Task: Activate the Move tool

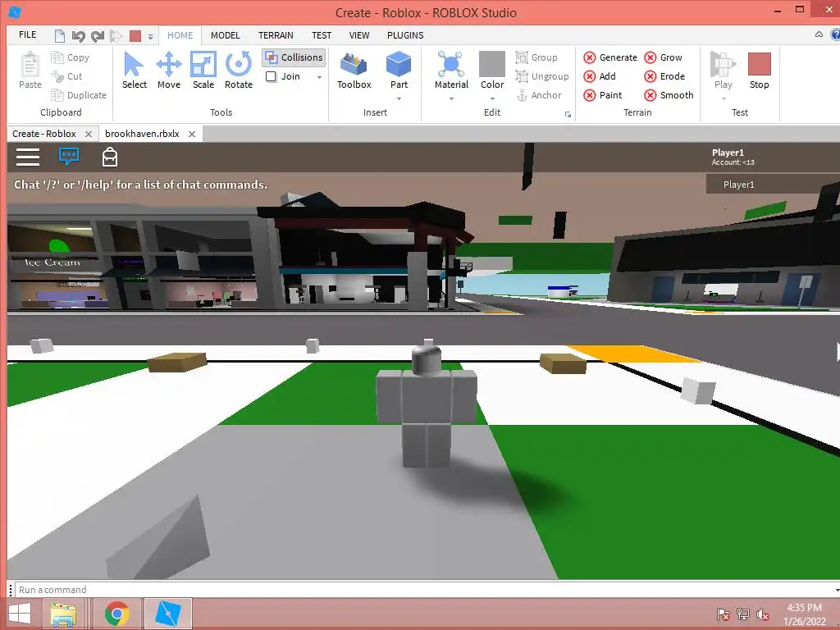Action: point(169,71)
